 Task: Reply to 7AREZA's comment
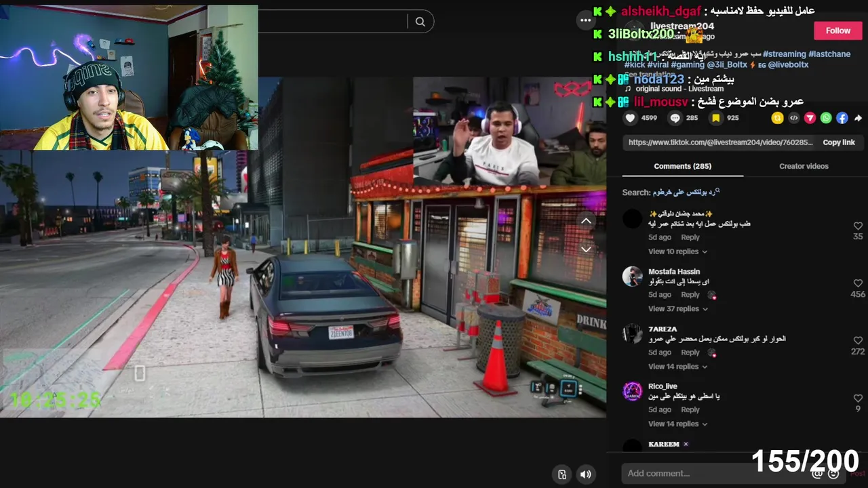pyautogui.click(x=690, y=352)
